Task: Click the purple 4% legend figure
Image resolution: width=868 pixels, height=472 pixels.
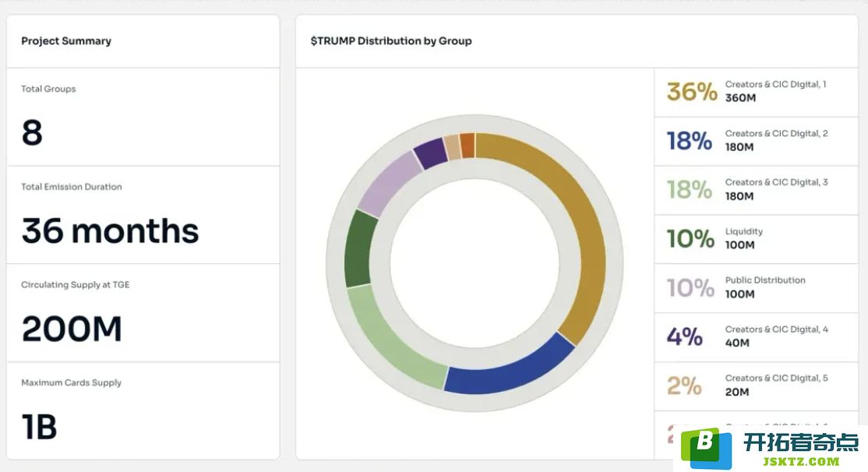Action: coord(685,336)
